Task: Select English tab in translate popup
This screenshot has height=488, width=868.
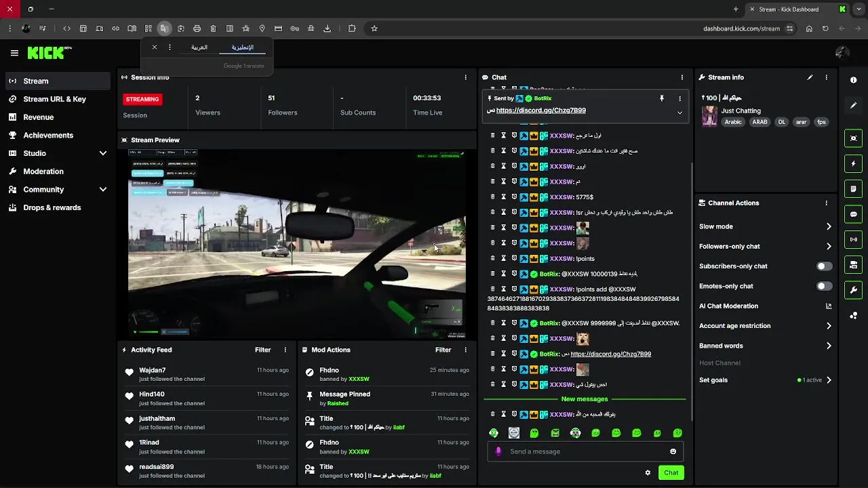Action: [x=242, y=47]
